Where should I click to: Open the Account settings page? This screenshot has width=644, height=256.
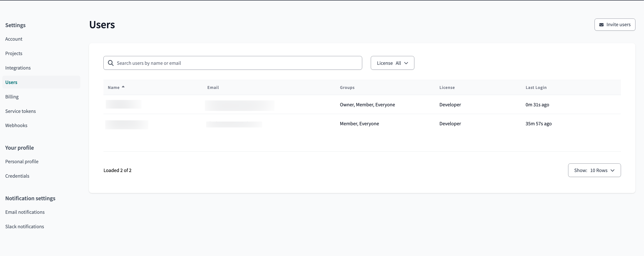[14, 39]
